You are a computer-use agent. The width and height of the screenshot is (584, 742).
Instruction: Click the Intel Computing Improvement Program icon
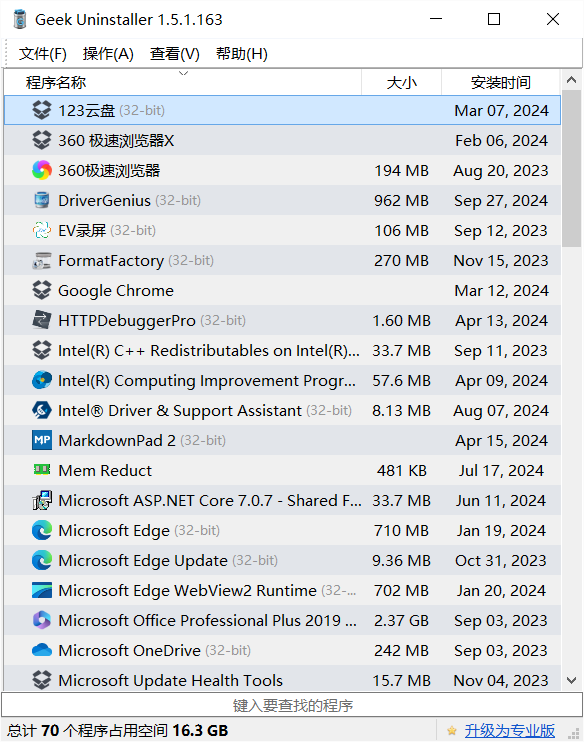tap(42, 380)
